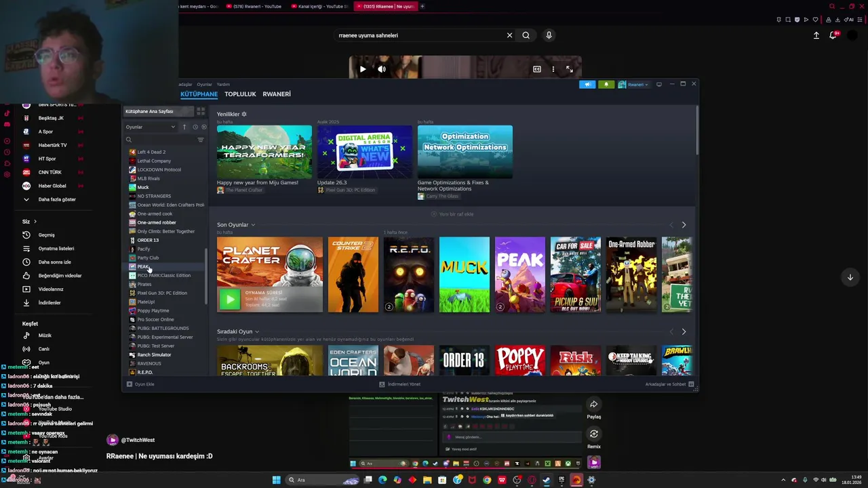Enable captions on the YouTube video
This screenshot has height=488, width=868.
tap(537, 69)
